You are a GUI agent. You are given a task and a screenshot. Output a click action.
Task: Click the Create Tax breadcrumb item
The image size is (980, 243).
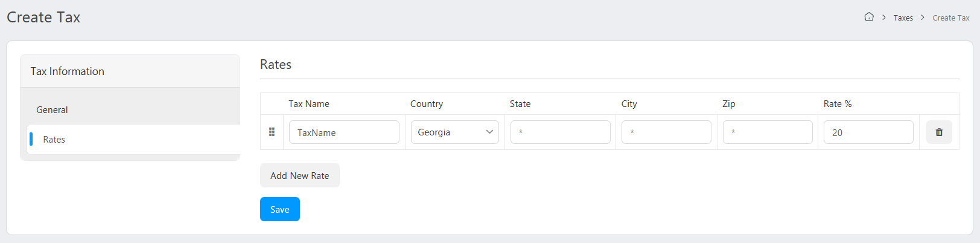coord(950,18)
